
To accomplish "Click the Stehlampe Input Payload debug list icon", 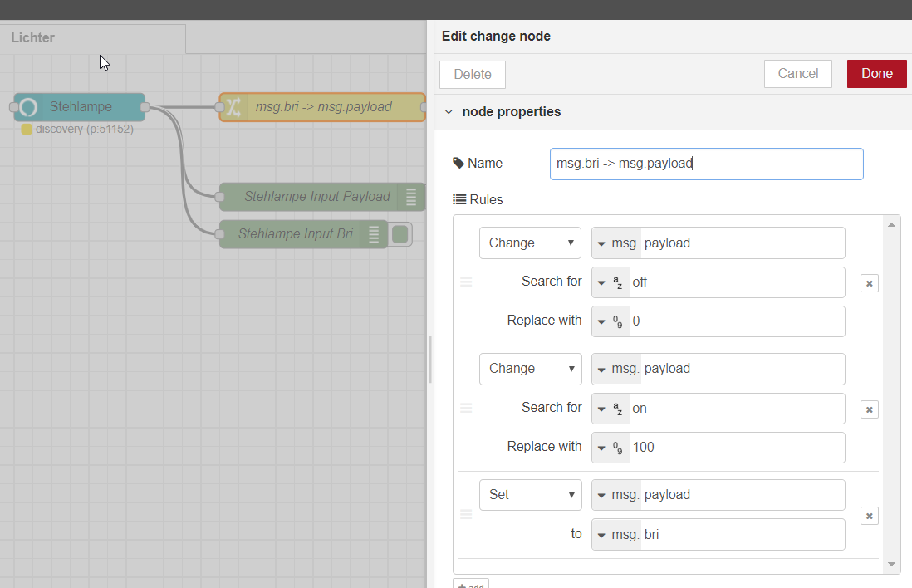I will pos(411,197).
